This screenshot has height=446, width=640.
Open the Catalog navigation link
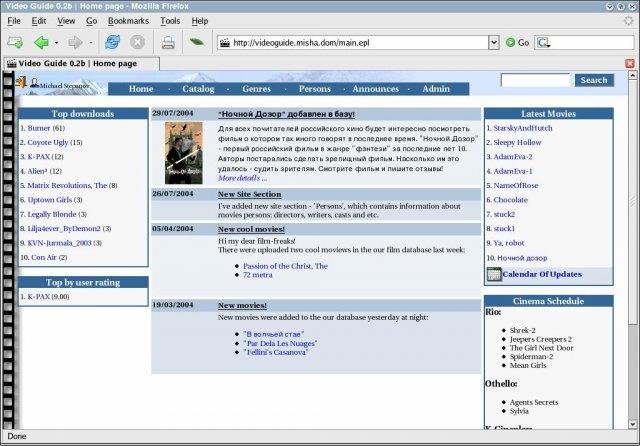pyautogui.click(x=198, y=89)
